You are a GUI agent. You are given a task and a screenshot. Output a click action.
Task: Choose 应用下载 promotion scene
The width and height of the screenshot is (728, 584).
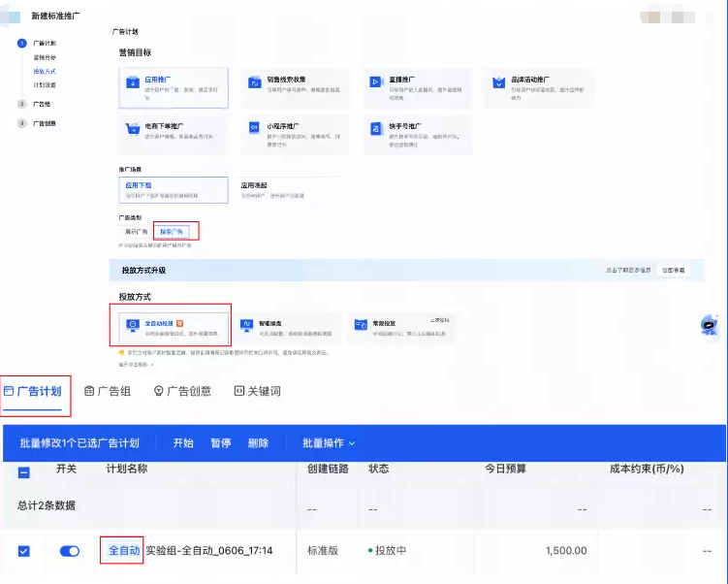174,189
